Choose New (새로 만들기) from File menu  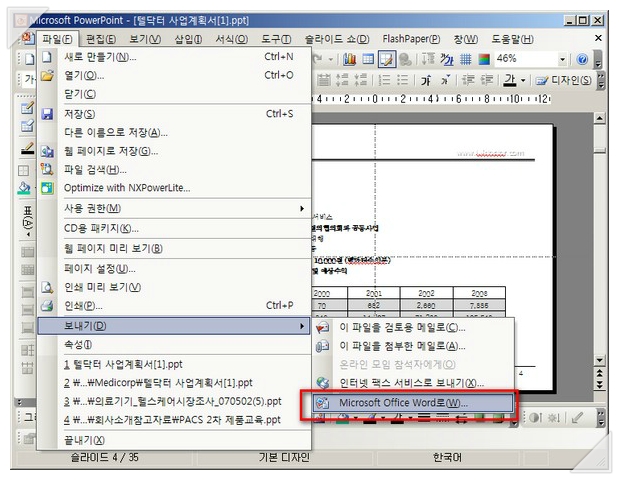tap(174, 57)
